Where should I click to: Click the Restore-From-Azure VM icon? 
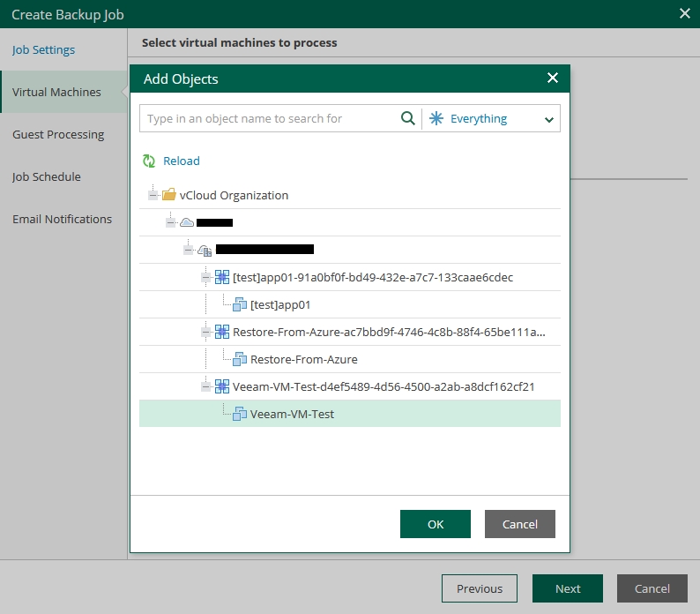pos(240,359)
